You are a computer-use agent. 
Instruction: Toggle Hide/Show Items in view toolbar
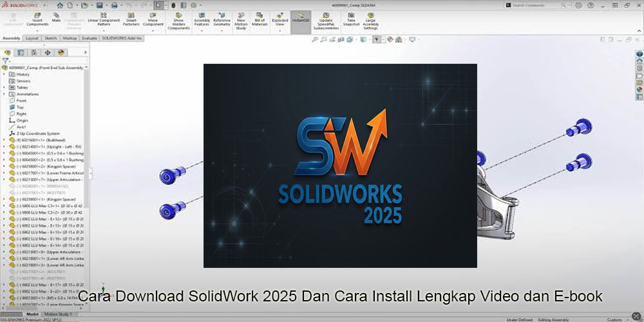point(376,39)
